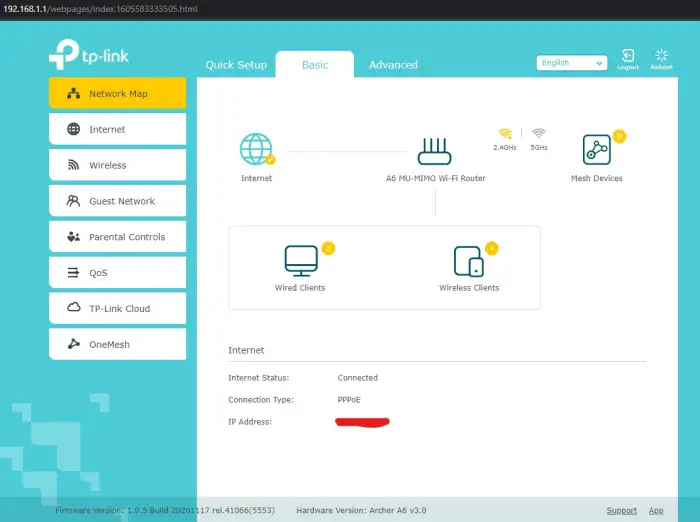Switch to the Quick Setup tab
Screen dimensions: 700x522
pyautogui.click(x=236, y=65)
